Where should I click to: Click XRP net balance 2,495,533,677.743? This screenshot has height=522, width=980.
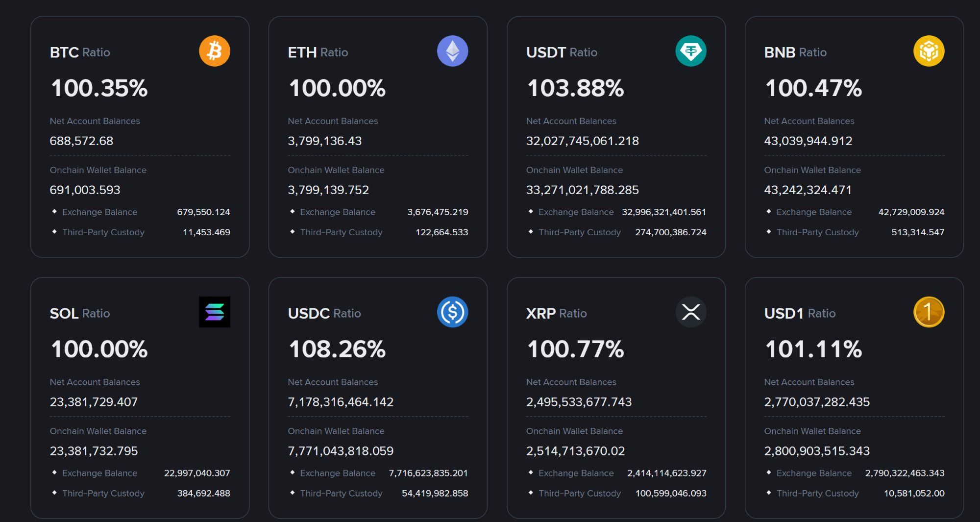point(579,402)
